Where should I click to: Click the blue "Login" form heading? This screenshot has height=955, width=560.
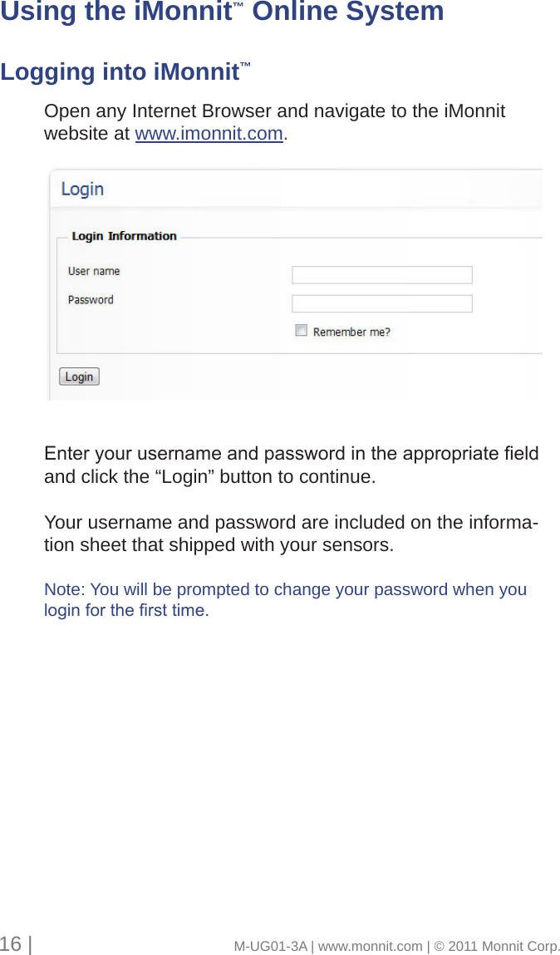(x=82, y=190)
